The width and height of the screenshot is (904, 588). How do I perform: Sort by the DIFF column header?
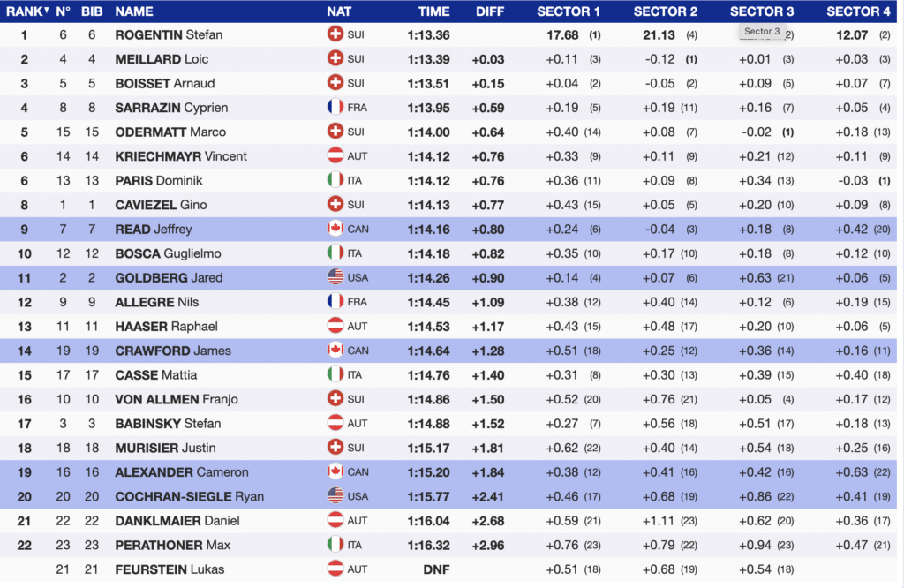point(490,11)
